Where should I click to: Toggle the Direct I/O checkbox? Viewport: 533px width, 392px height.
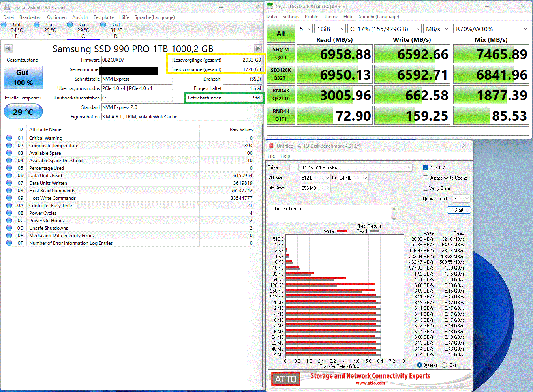pos(425,168)
